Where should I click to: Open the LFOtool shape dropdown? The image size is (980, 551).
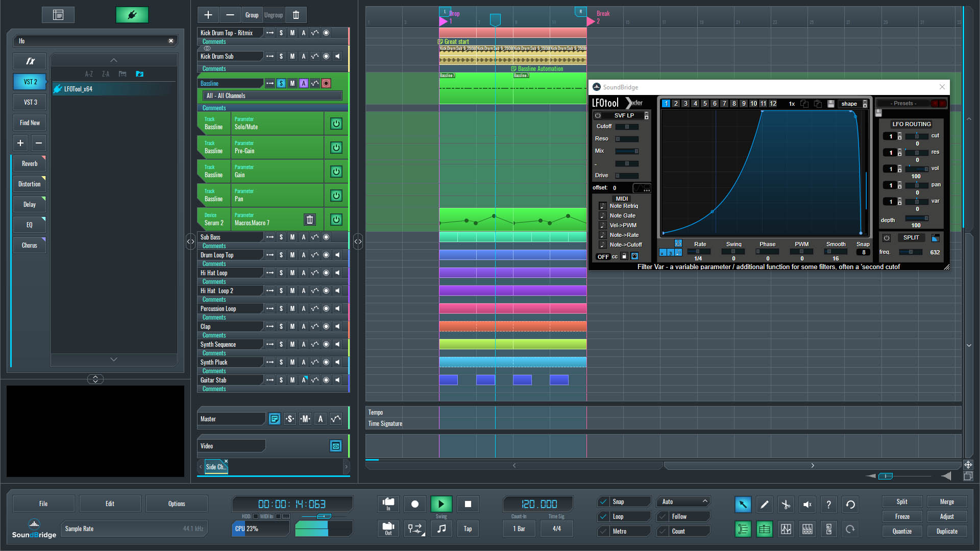coord(853,104)
